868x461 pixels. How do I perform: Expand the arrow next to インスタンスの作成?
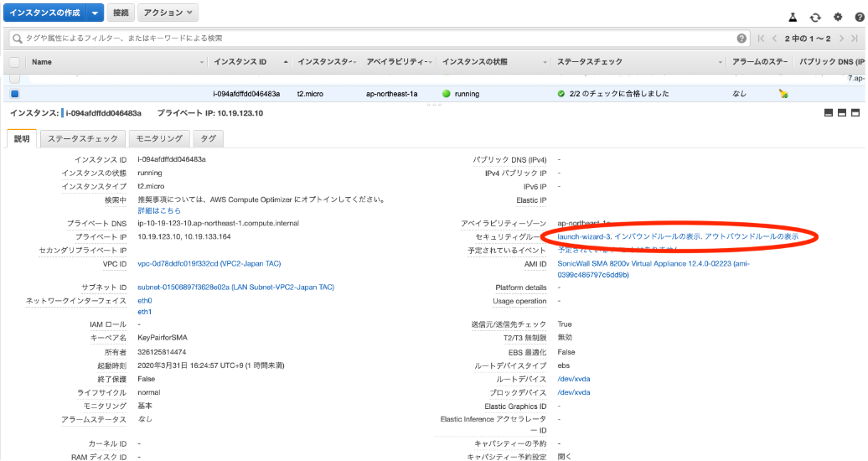point(95,13)
